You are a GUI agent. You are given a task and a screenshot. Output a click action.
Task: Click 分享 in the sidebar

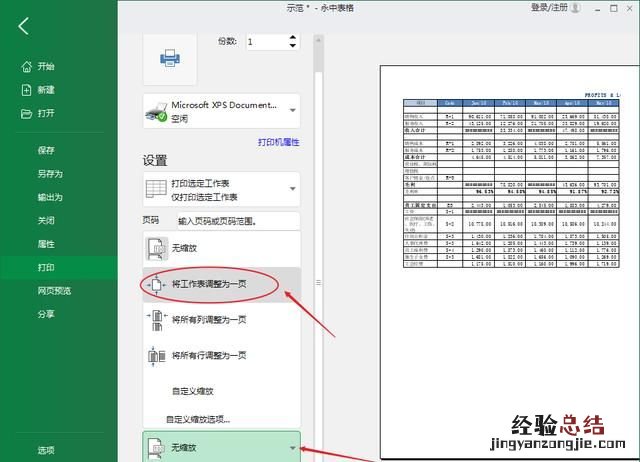46,314
